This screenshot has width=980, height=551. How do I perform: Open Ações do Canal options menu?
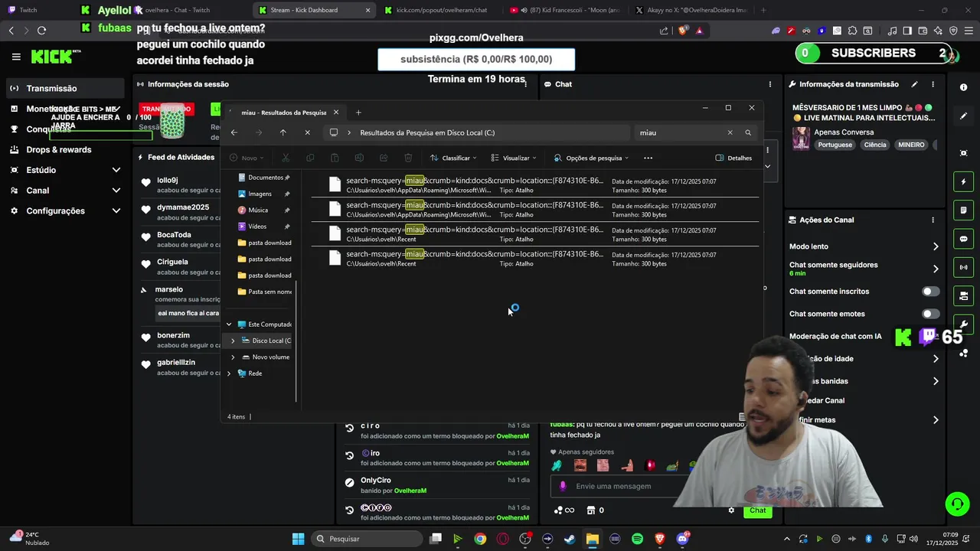pos(933,220)
